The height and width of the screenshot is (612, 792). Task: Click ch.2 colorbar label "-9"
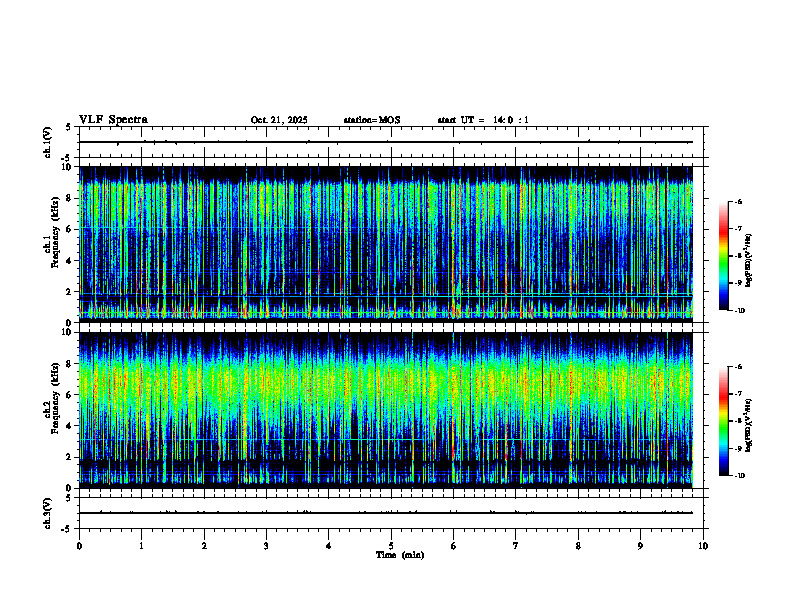(738, 448)
